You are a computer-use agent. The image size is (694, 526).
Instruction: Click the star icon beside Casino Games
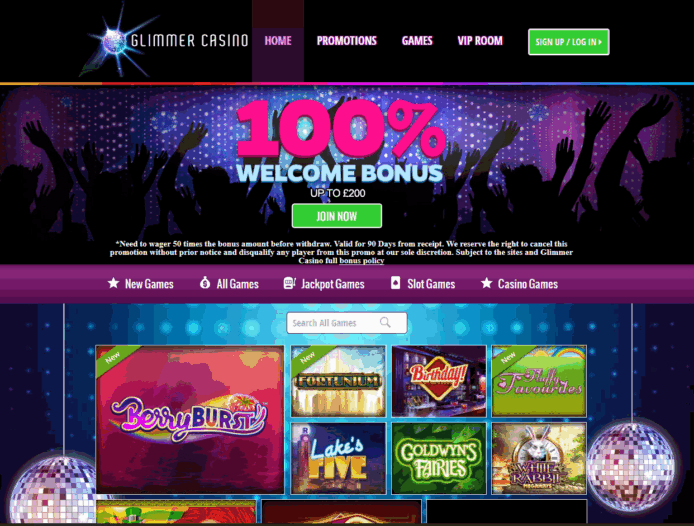(486, 283)
